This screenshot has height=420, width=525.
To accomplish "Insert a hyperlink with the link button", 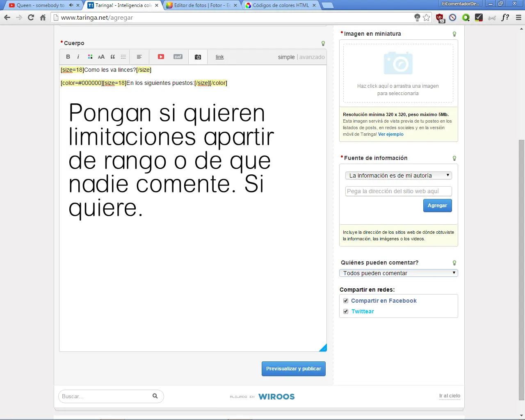I will (x=220, y=57).
